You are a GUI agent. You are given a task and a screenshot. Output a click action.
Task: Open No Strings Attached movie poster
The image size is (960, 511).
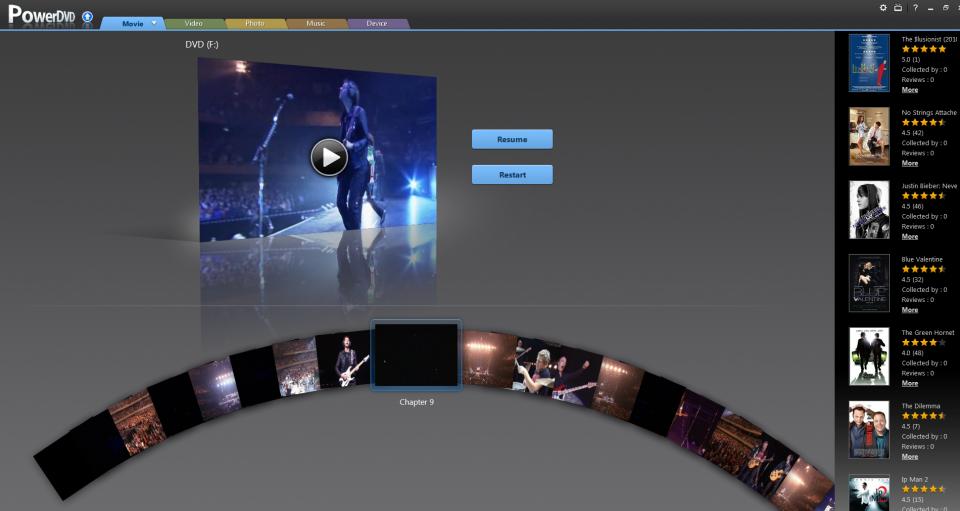tap(869, 136)
